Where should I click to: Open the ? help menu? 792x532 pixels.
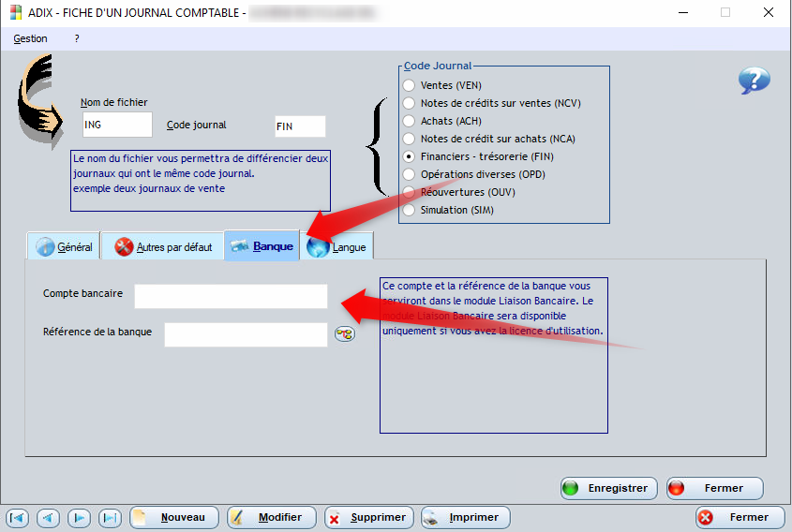pos(77,38)
